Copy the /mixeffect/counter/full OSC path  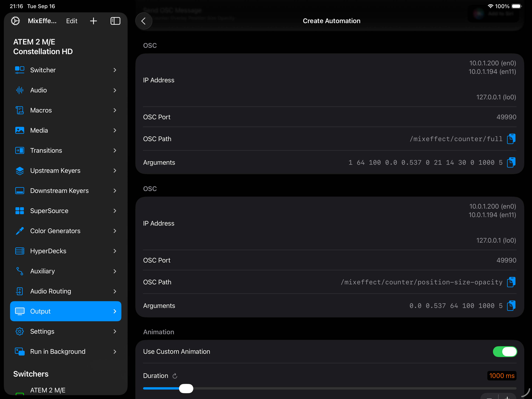(x=511, y=139)
